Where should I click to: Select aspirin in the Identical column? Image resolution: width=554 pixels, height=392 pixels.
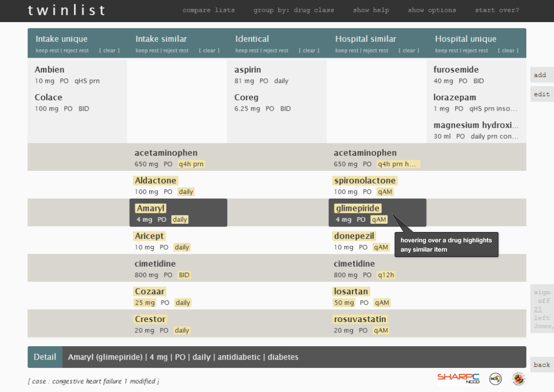(247, 69)
